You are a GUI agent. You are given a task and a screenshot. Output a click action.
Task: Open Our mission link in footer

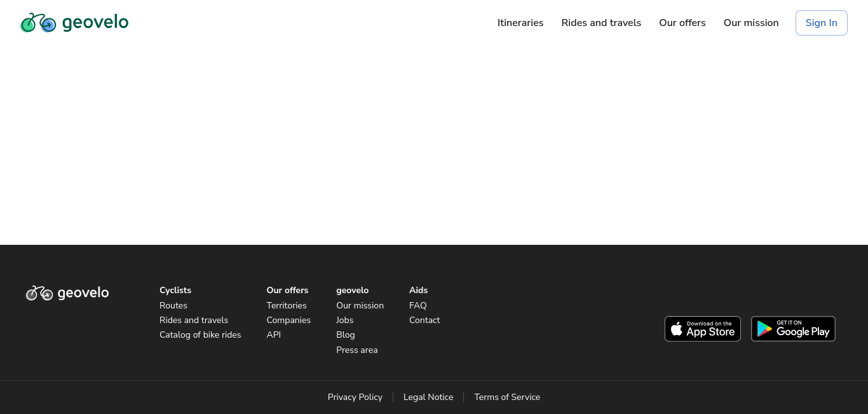pos(360,305)
